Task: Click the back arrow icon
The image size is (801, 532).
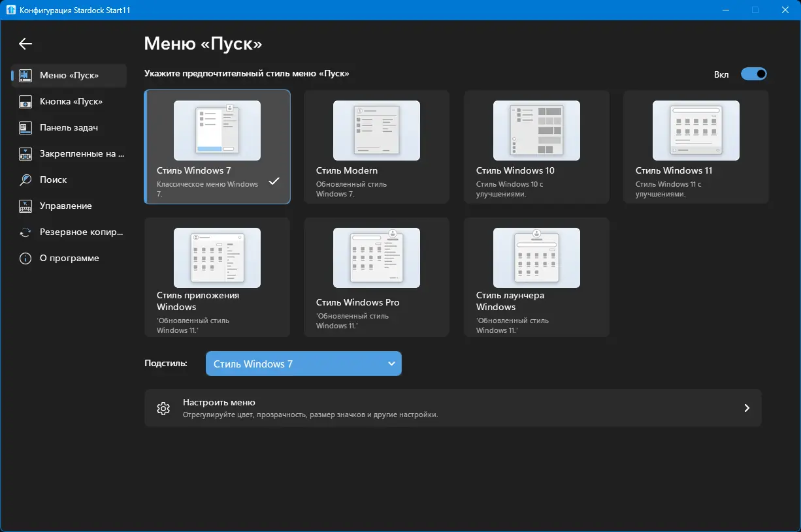Action: pos(25,44)
